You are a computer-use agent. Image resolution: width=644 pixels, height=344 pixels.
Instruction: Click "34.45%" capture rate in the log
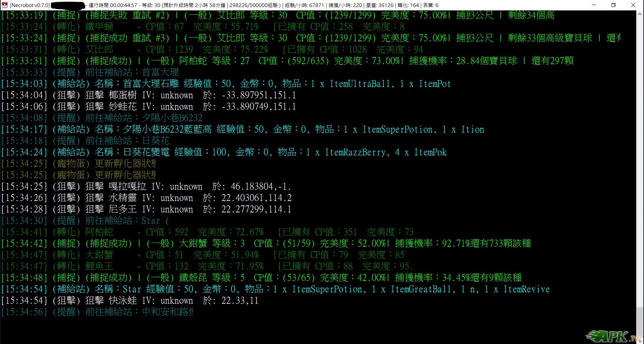[456, 278]
